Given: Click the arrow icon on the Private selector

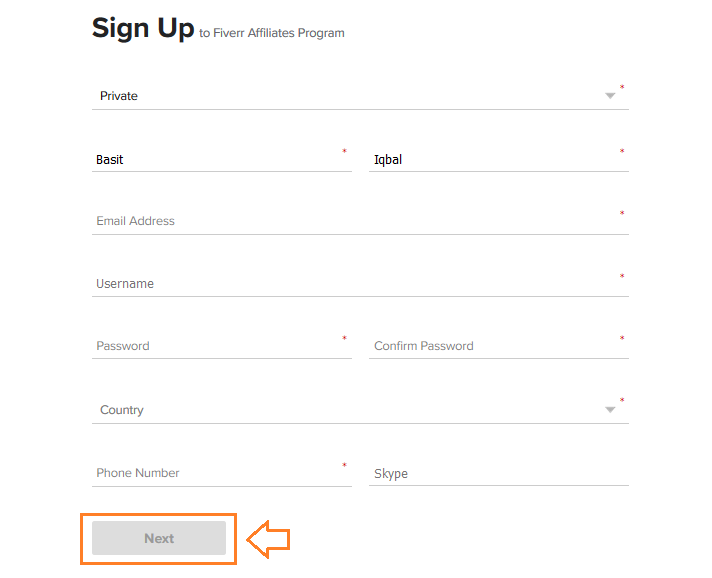Looking at the screenshot, I should (x=610, y=96).
